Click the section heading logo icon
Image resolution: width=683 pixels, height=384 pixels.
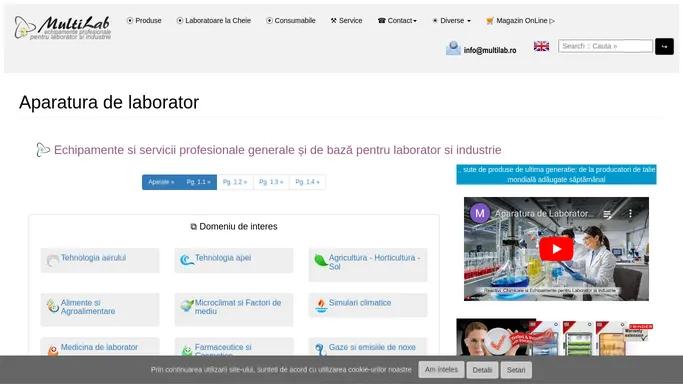point(43,150)
